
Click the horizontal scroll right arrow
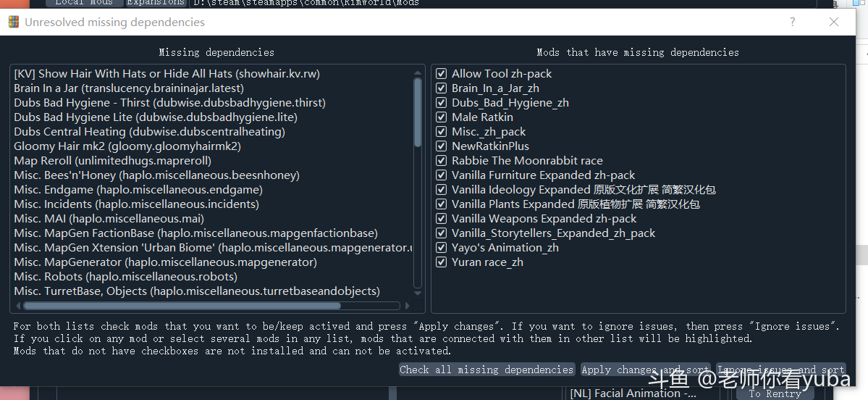tap(407, 306)
